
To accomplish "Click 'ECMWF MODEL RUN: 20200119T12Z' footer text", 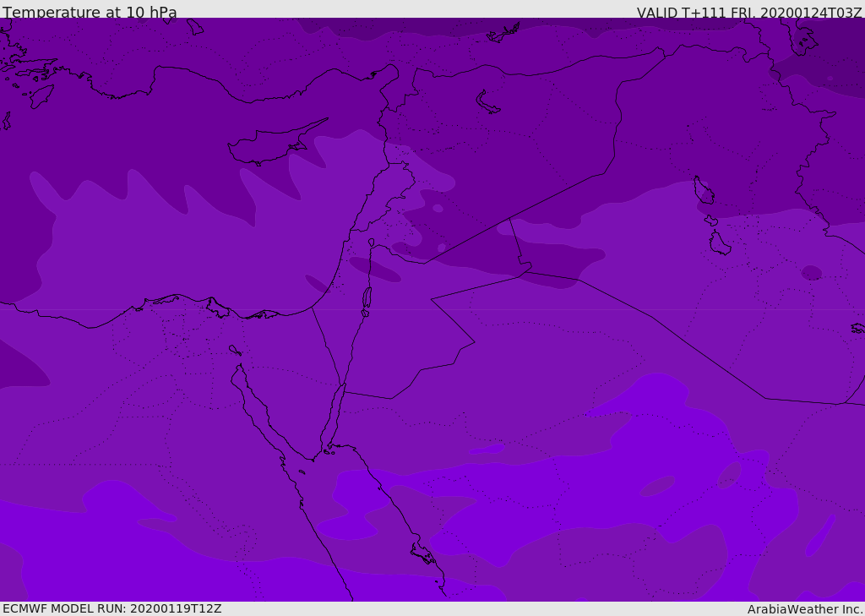I will pyautogui.click(x=112, y=608).
